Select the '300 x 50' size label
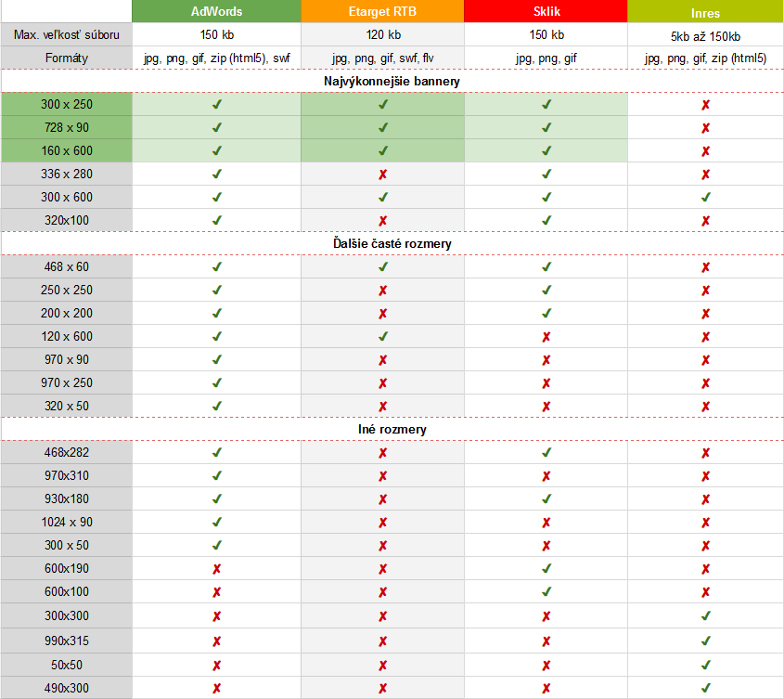This screenshot has height=699, width=784. (x=67, y=545)
